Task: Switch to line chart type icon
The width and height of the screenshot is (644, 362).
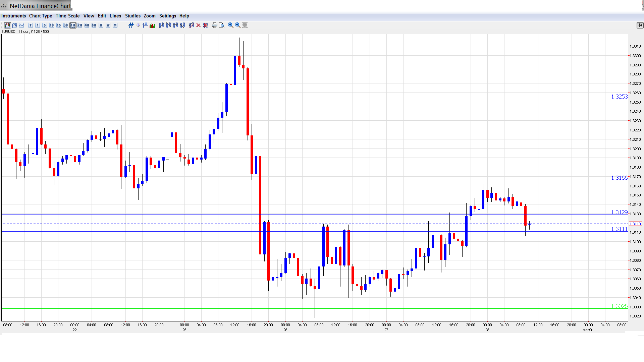Action: tap(22, 25)
